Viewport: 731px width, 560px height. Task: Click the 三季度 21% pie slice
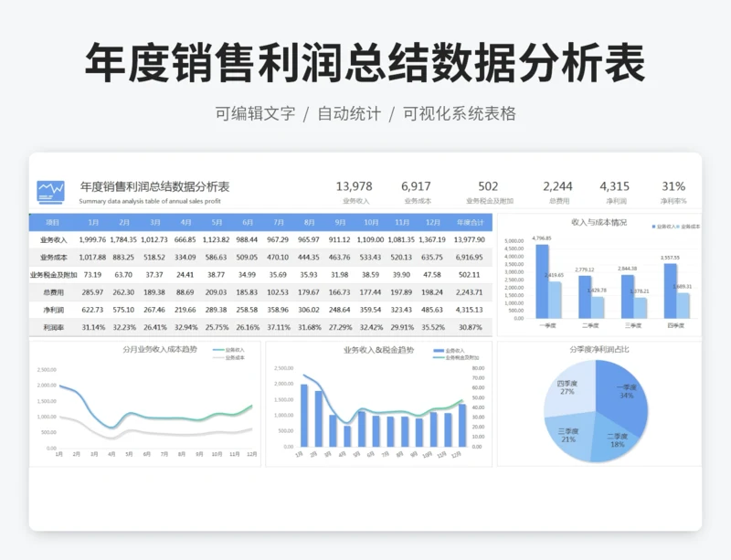coord(569,435)
